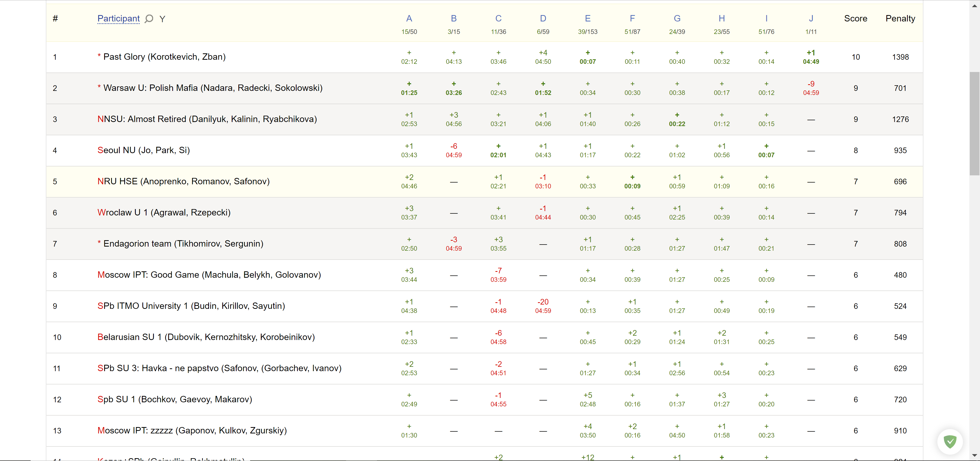Click Past Glory's +1 04:49 J submission

pyautogui.click(x=811, y=57)
